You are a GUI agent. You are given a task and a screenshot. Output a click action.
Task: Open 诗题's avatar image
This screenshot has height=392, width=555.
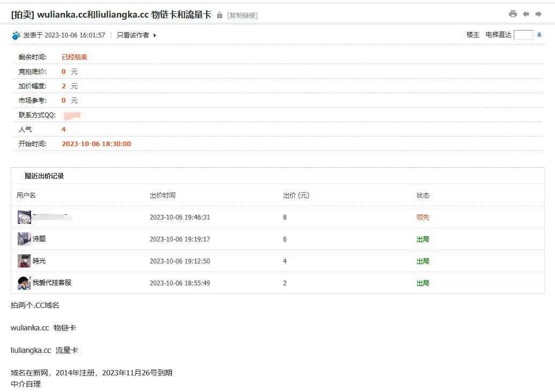click(x=24, y=239)
